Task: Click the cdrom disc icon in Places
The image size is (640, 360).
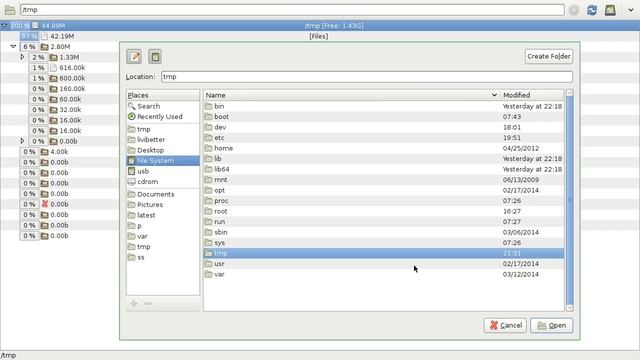Action: pos(131,182)
